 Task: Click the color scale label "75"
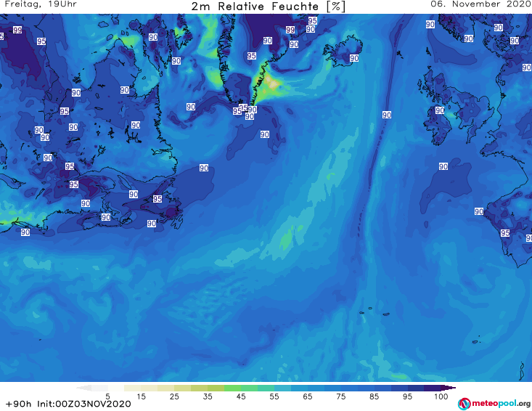pyautogui.click(x=341, y=396)
